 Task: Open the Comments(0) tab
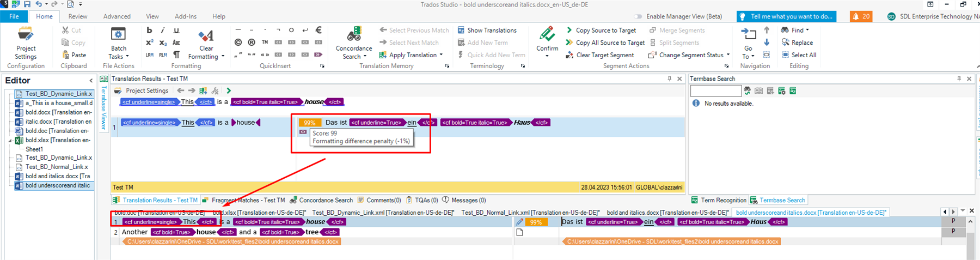379,201
